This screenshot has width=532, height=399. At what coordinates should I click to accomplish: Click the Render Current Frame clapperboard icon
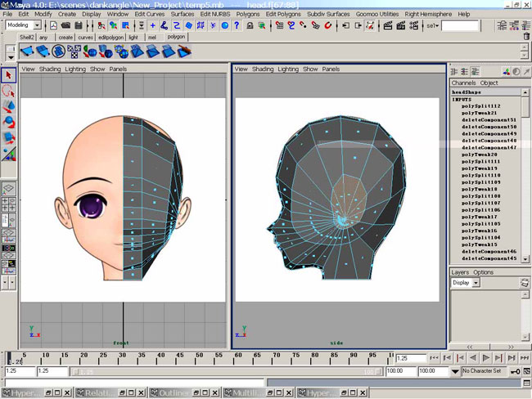point(388,25)
